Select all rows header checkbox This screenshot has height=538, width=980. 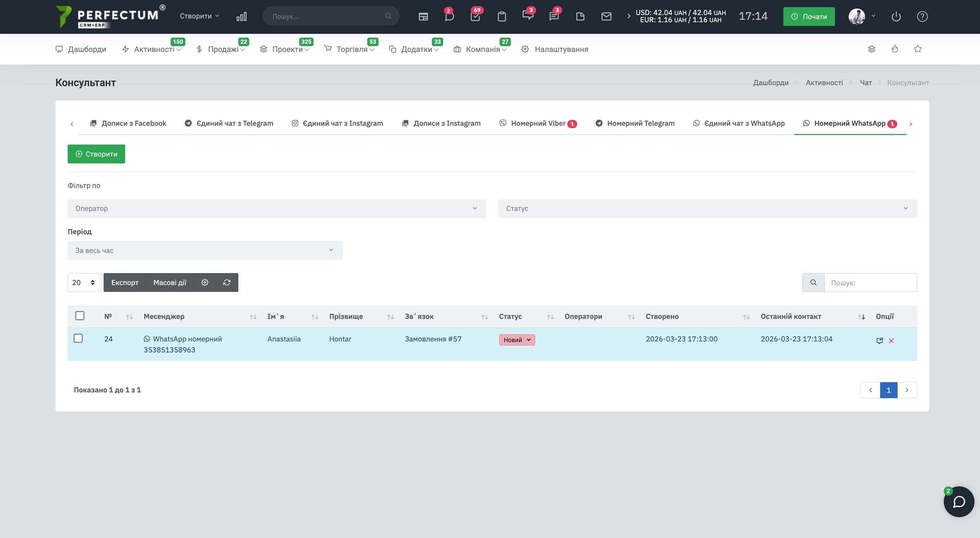(x=80, y=316)
